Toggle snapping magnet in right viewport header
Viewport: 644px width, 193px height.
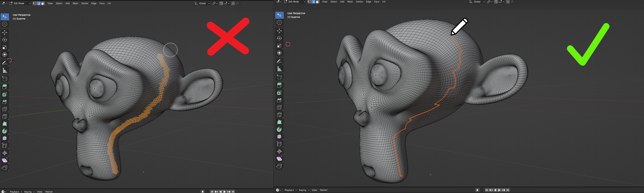[496, 2]
